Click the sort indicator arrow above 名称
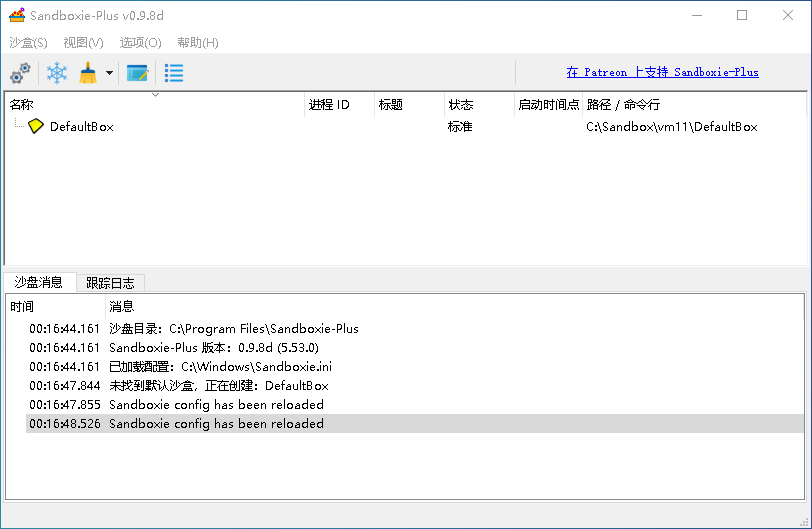 [x=155, y=95]
